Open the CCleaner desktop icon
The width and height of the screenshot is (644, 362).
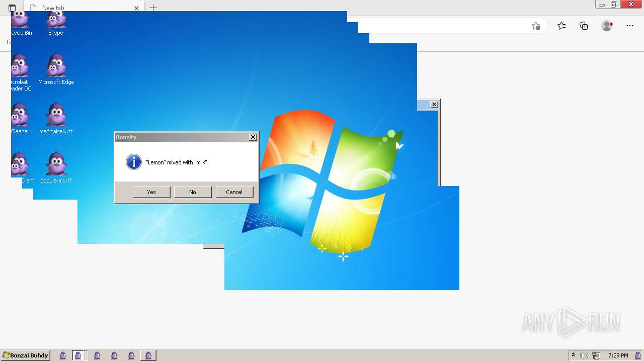tap(20, 119)
